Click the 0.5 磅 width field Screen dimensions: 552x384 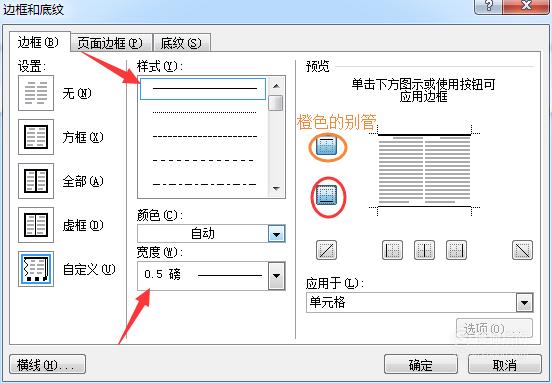coord(203,276)
